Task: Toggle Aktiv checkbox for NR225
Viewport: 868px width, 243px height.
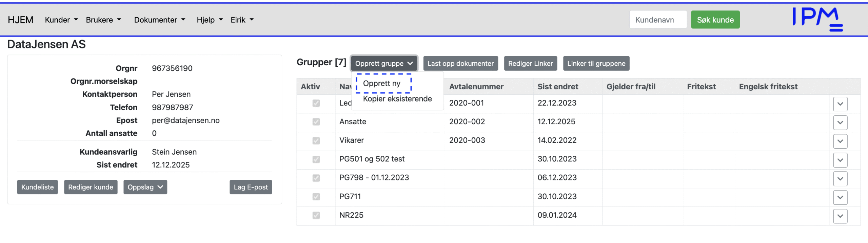Action: click(316, 215)
